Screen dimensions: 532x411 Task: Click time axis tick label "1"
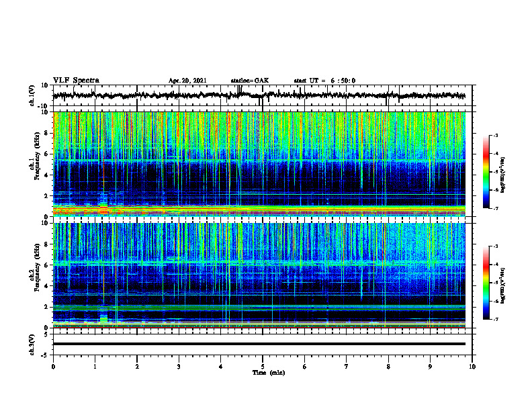point(95,367)
